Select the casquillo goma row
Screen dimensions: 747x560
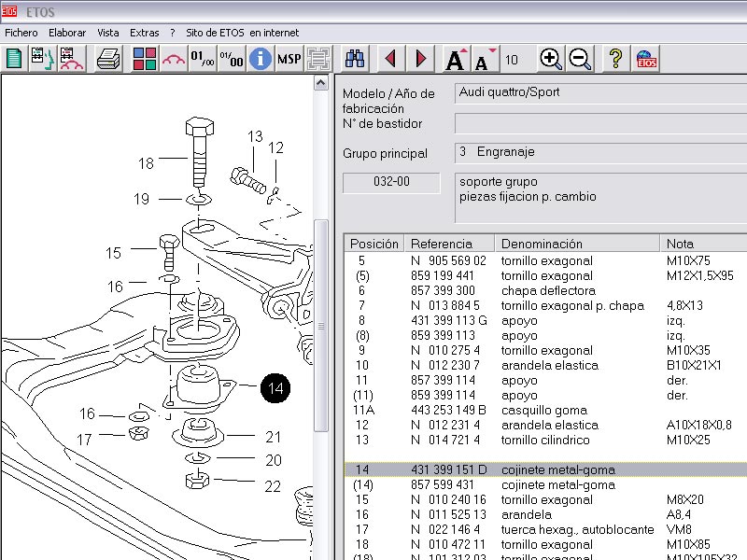click(x=545, y=410)
